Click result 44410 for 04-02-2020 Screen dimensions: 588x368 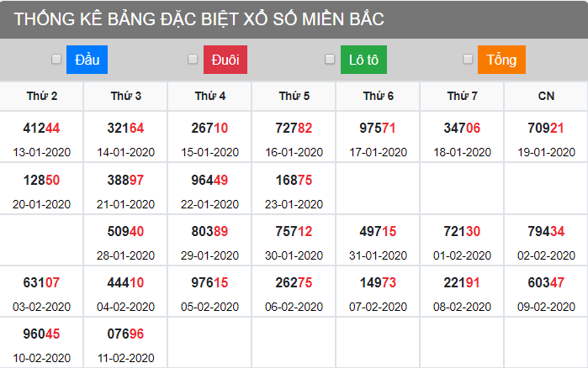tap(125, 282)
